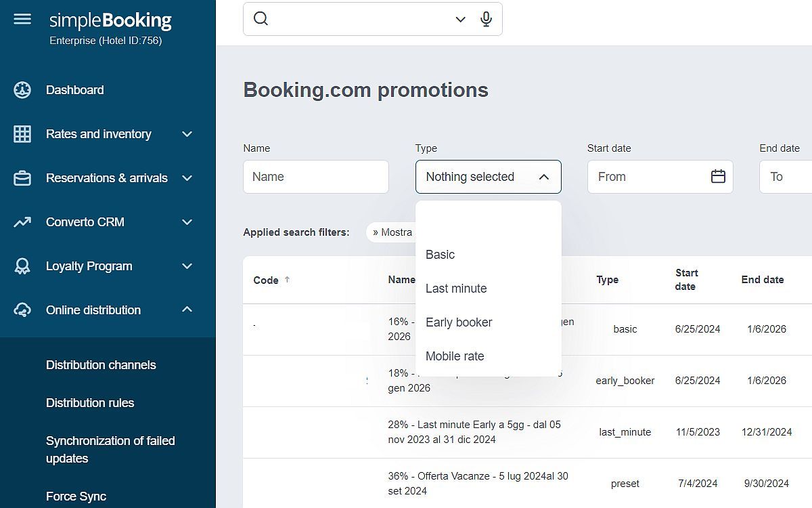
Task: Pick Mobile rate in the dropdown
Action: [x=455, y=356]
